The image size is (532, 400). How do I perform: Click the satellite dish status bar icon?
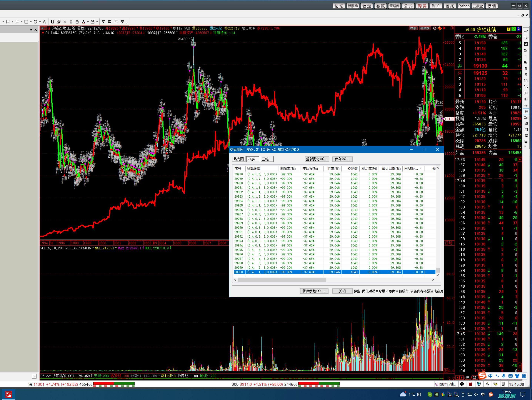point(479,384)
